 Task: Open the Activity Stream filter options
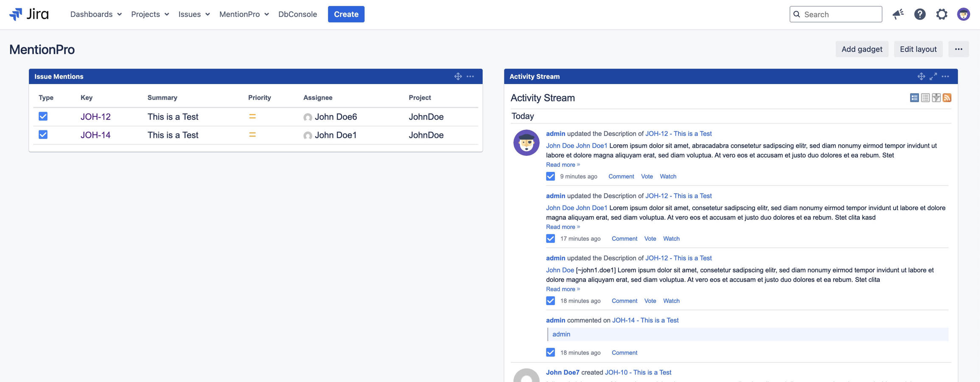pyautogui.click(x=936, y=98)
